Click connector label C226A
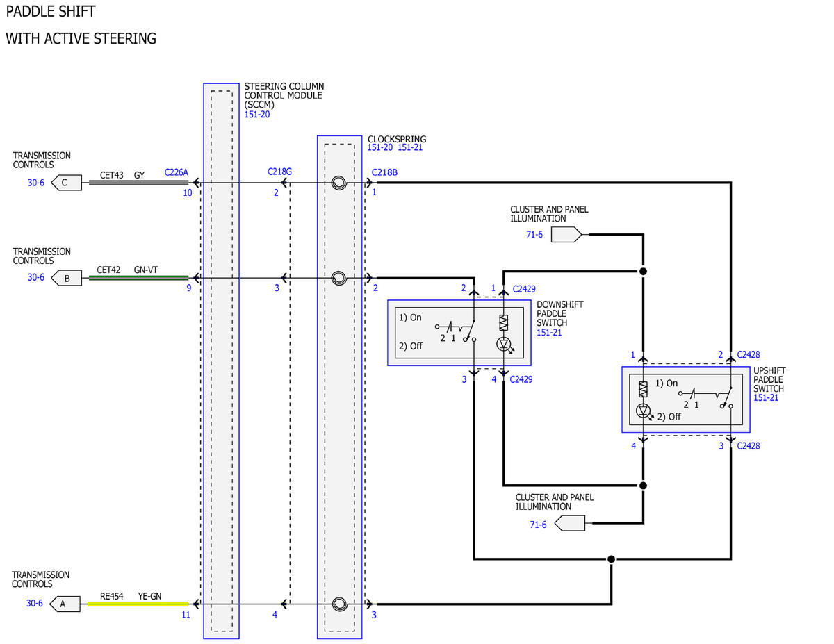The width and height of the screenshot is (834, 644). click(177, 171)
